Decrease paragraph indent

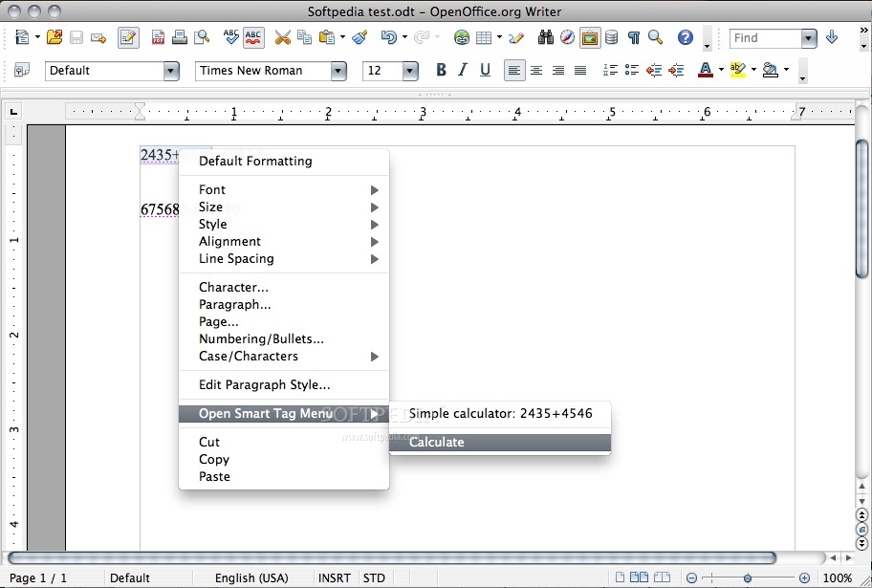pos(654,70)
